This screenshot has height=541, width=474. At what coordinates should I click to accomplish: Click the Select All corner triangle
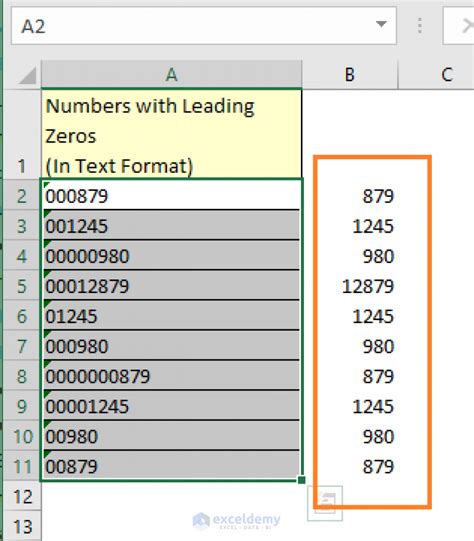[28, 76]
